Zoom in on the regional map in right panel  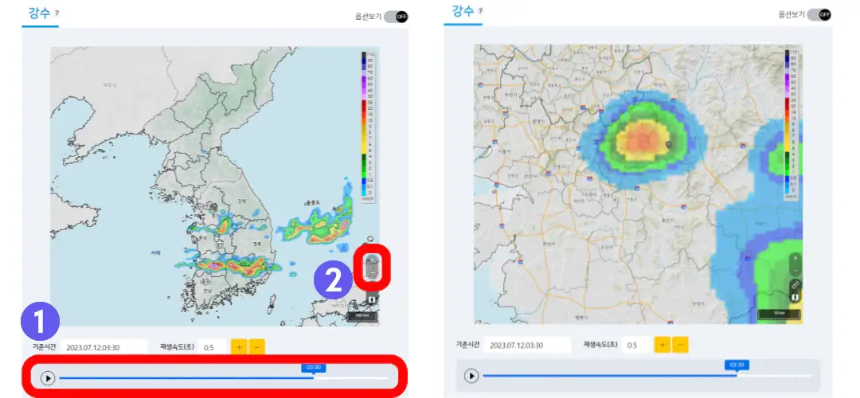(x=795, y=258)
